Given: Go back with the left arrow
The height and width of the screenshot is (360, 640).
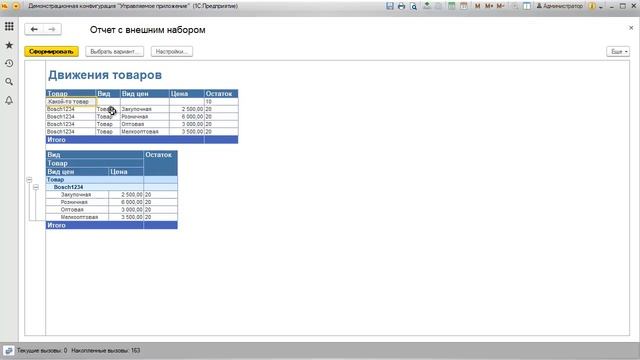Looking at the screenshot, I should (x=34, y=29).
